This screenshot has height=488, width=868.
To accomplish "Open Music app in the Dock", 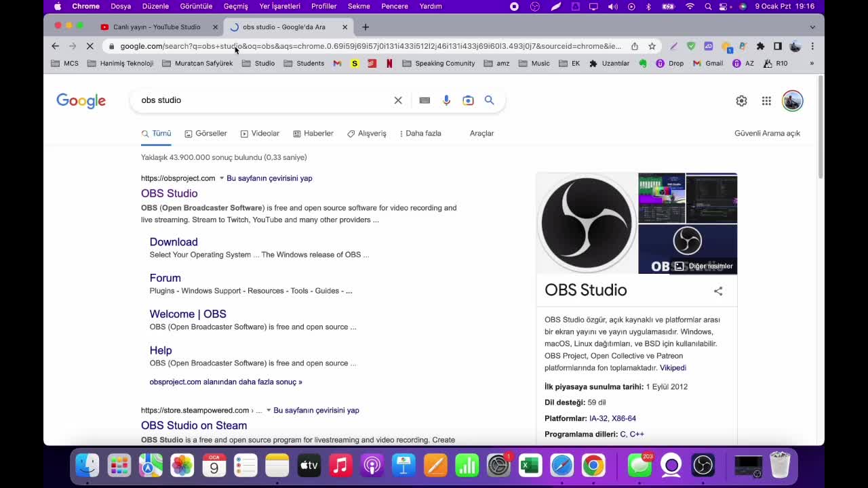I will point(340,466).
